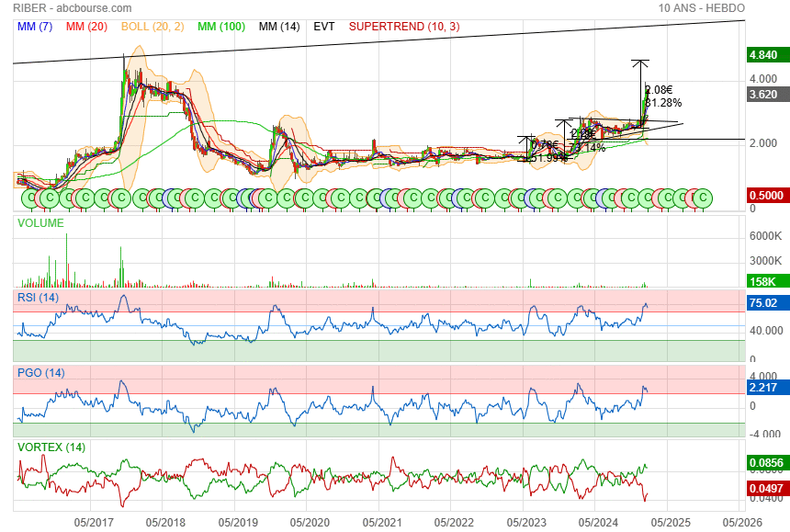Click the green 0.0856 Vortex value tag
Image resolution: width=790 pixels, height=532 pixels.
(x=764, y=463)
